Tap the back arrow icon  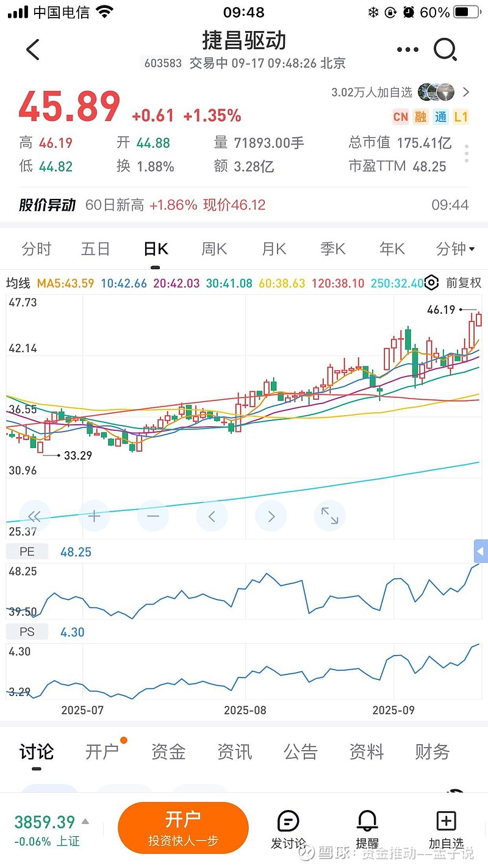(33, 49)
